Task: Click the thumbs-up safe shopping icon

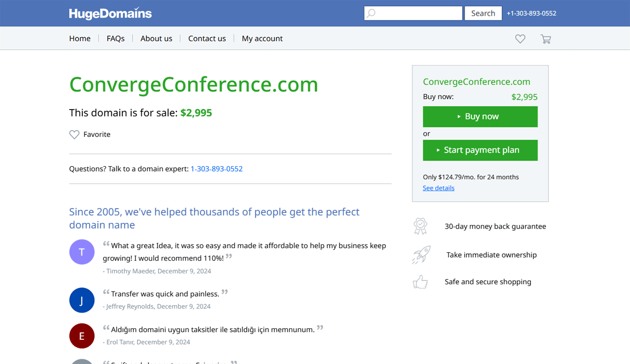Action: tap(421, 282)
